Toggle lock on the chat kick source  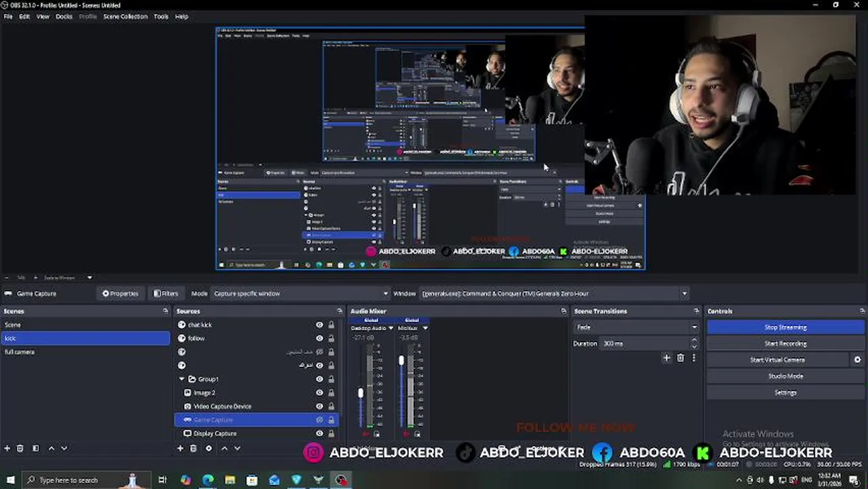(x=331, y=325)
